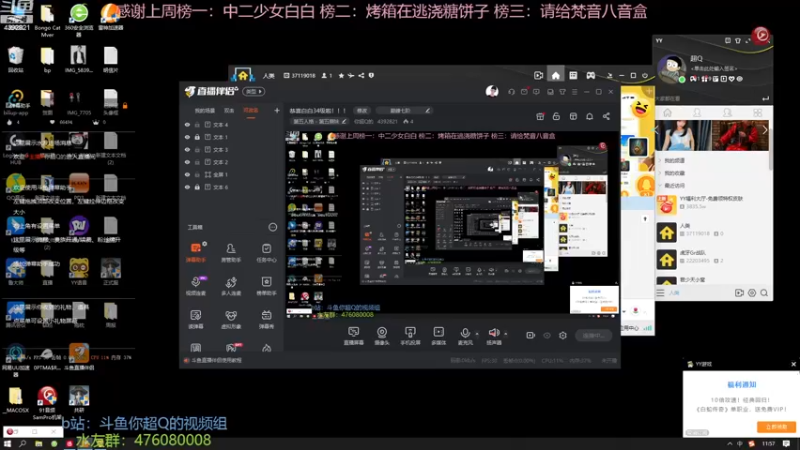Image resolution: width=800 pixels, height=450 pixels.
Task: Open the 任务中心 tool
Action: (x=266, y=252)
